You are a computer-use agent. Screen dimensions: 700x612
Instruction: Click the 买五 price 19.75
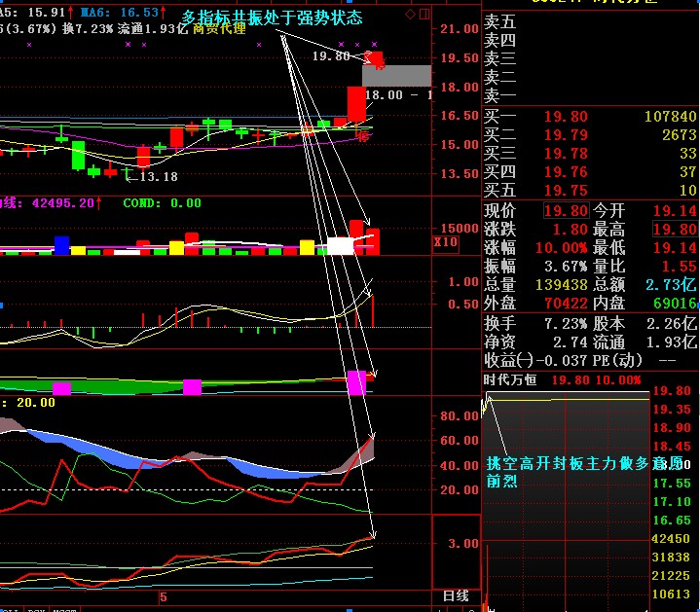(566, 191)
